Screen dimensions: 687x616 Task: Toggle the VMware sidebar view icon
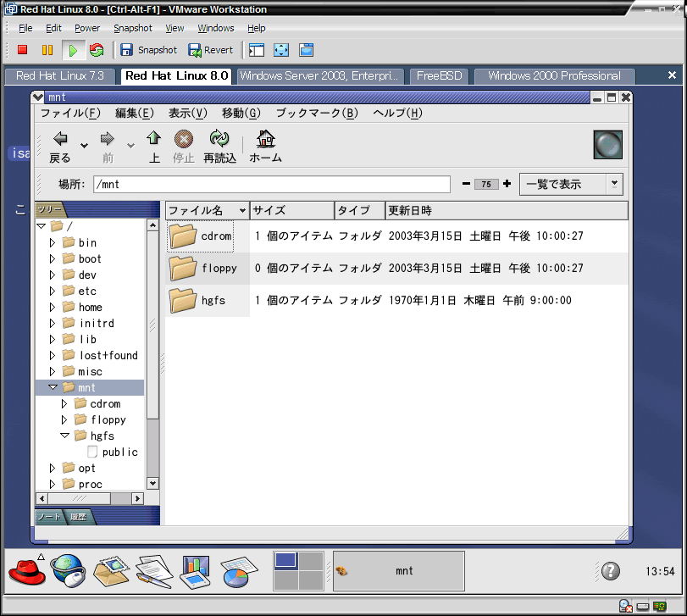click(x=257, y=50)
